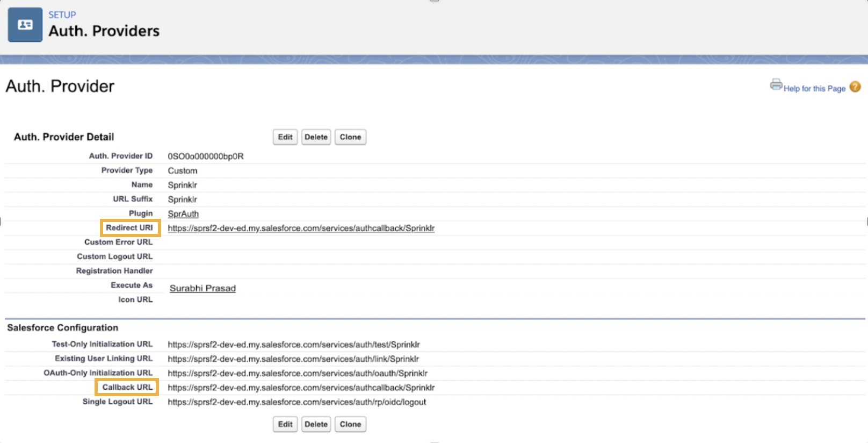Click the Provider Type value Custom
The width and height of the screenshot is (868, 443).
pos(183,171)
